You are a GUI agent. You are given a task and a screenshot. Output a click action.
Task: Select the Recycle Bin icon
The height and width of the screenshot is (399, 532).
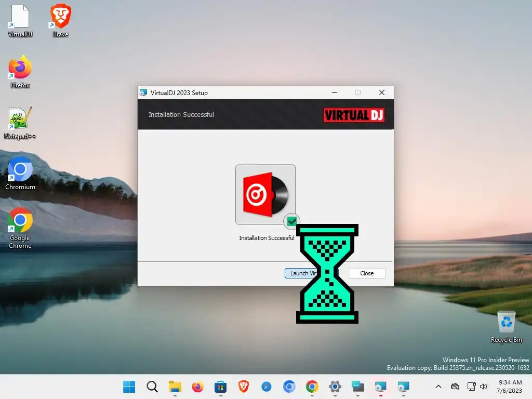506,326
